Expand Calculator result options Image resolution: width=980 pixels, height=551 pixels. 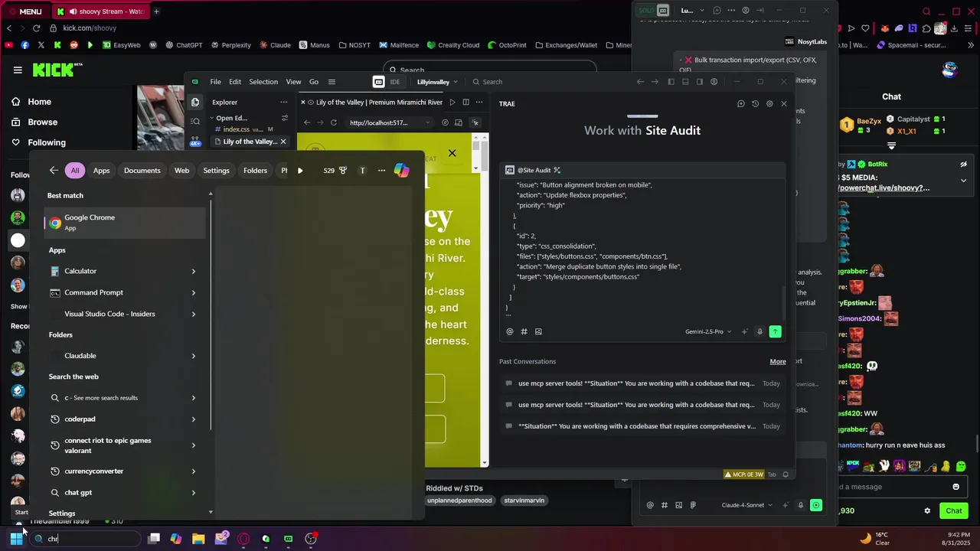(193, 271)
